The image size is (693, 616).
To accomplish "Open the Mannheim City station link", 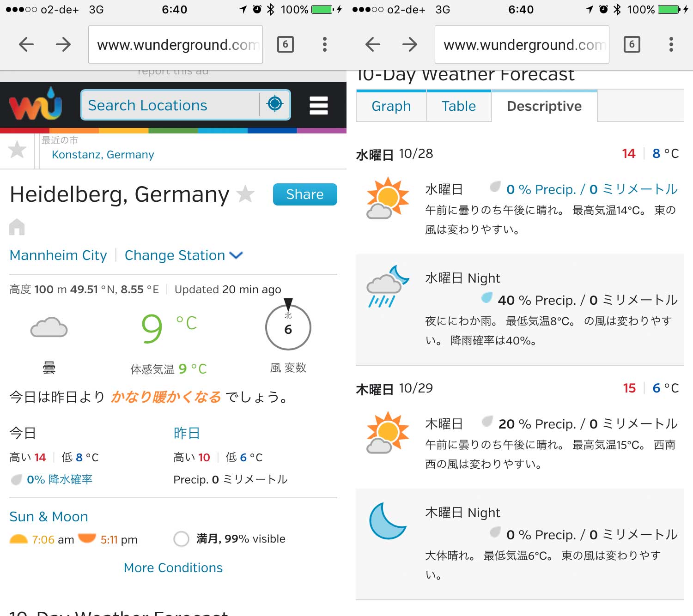I will click(58, 255).
